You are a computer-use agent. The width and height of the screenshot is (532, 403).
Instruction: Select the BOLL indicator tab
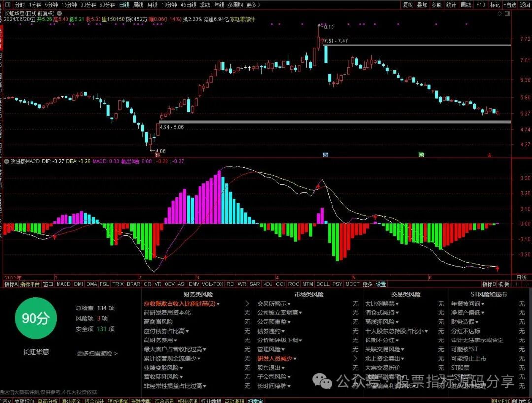point(323,284)
